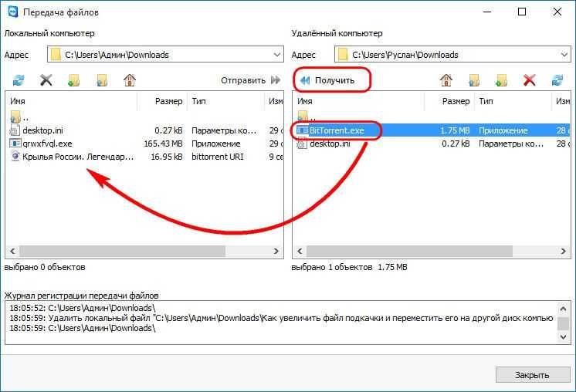Click the 16.95 kB size cell

[167, 157]
